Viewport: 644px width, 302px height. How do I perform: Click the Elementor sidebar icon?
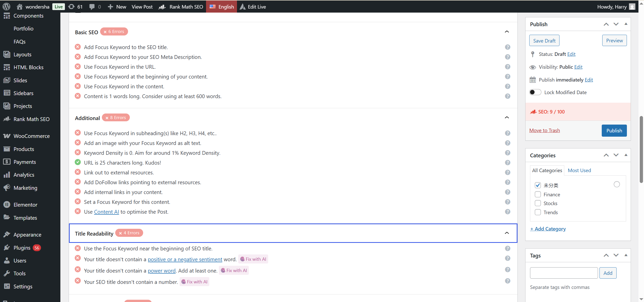[x=7, y=205]
